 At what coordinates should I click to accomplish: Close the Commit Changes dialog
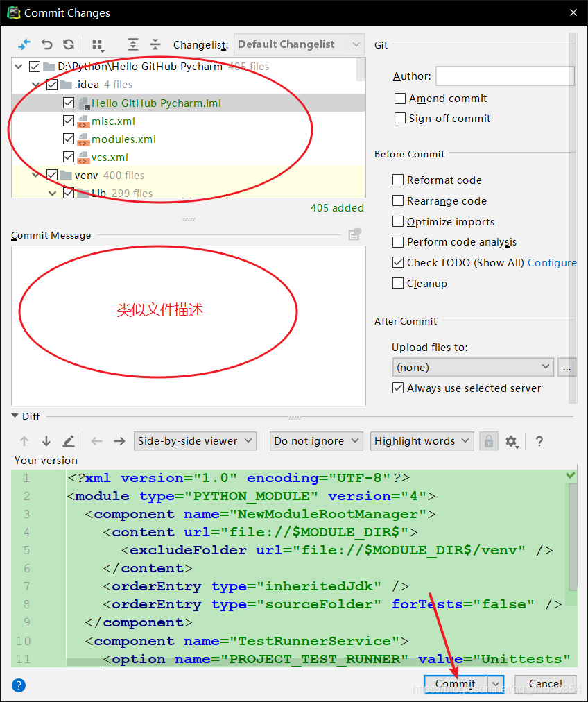click(573, 12)
